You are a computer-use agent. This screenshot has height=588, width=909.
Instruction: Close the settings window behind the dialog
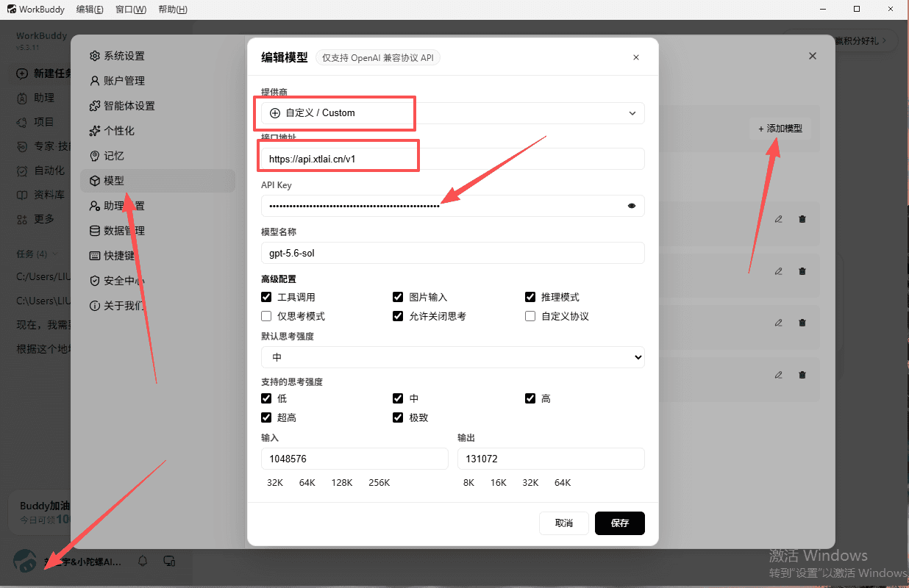[813, 56]
